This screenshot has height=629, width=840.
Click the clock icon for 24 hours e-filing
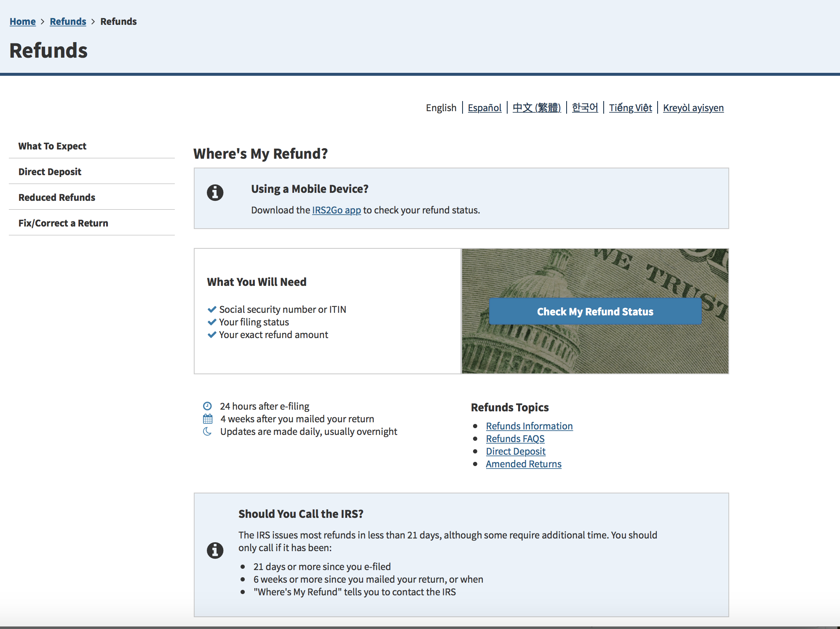tap(207, 406)
